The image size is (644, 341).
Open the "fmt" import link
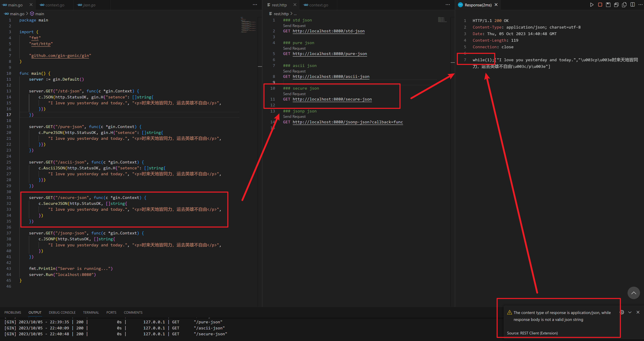pos(35,38)
